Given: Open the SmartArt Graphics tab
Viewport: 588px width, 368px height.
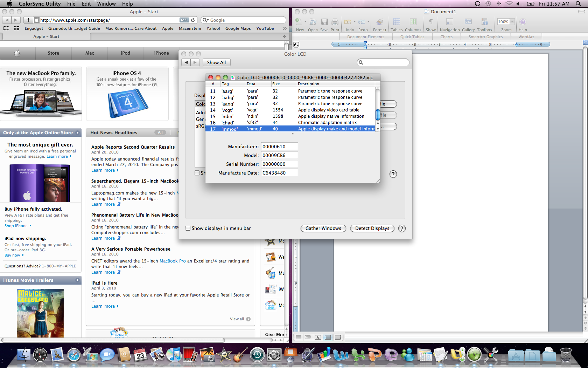Looking at the screenshot, I should click(485, 37).
